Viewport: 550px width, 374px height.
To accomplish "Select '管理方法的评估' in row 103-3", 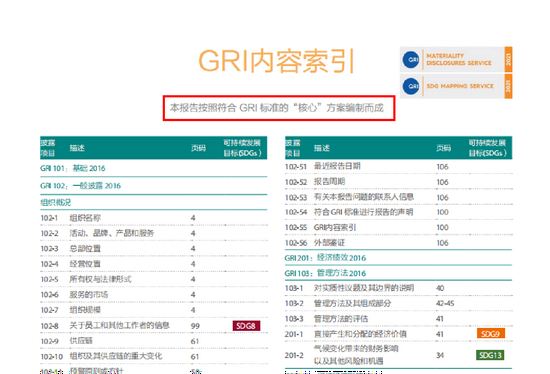I will click(x=341, y=319).
